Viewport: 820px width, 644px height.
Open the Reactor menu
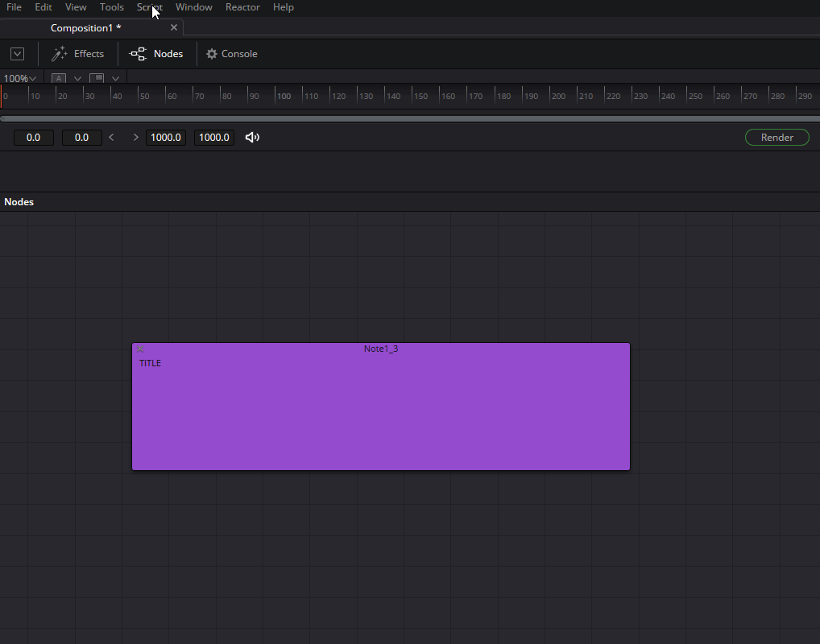(x=242, y=7)
